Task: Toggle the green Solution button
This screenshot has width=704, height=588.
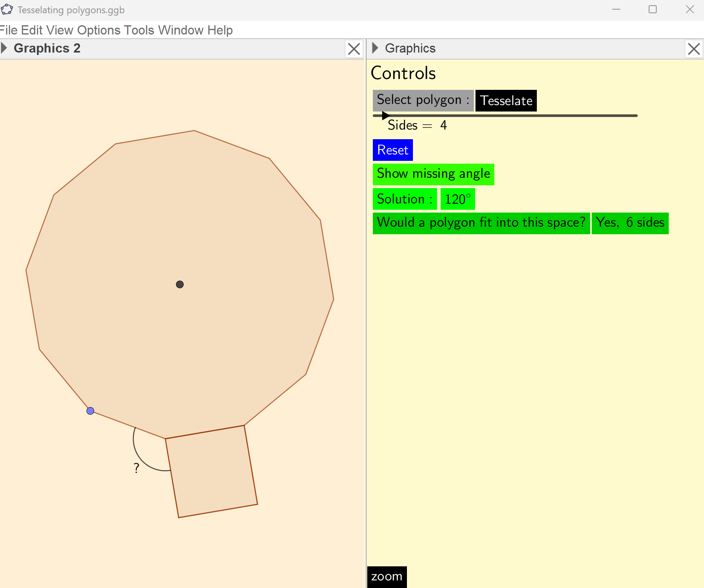Action: click(405, 199)
